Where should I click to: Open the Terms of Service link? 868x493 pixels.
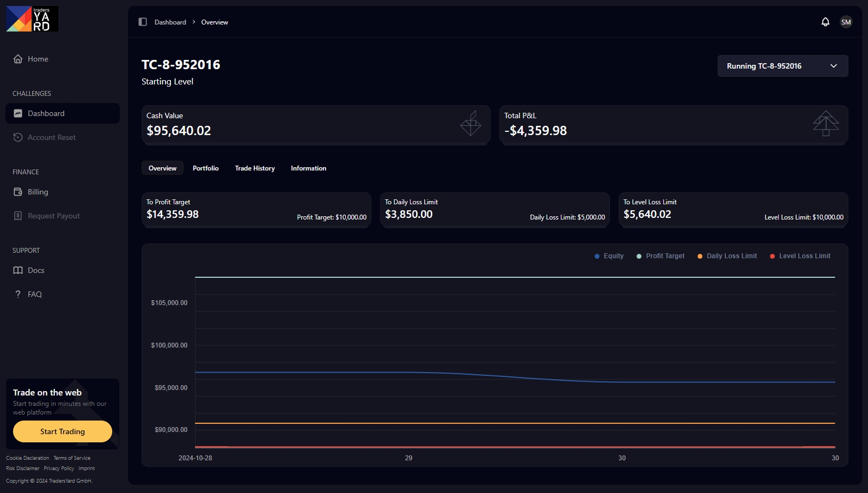pos(72,458)
